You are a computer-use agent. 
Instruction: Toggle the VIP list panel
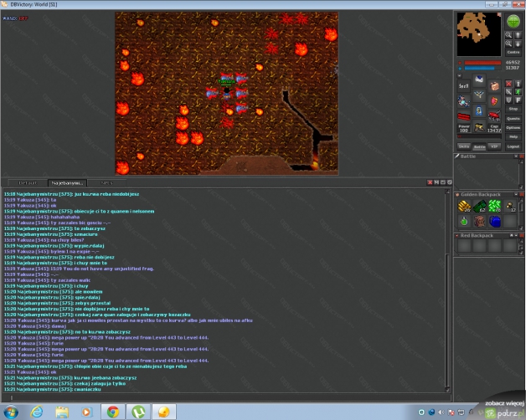pos(494,146)
